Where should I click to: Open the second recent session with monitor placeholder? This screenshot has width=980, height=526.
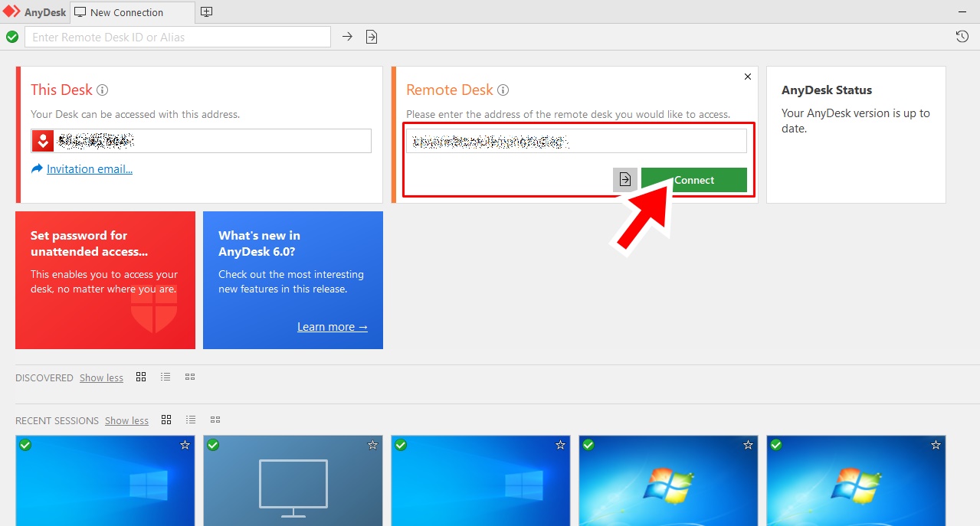[293, 481]
